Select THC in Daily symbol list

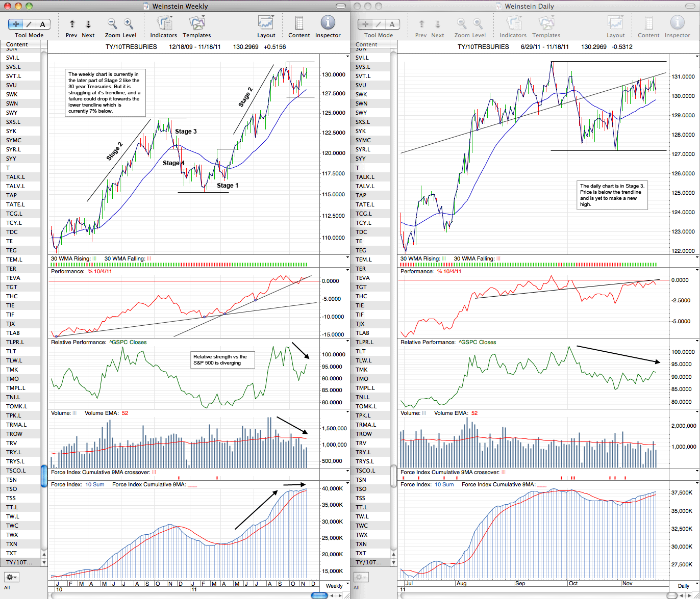(x=370, y=296)
